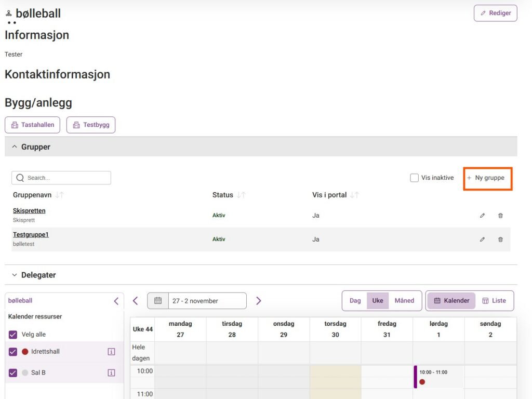
Task: Delete the Skispretten group via trash icon
Action: click(500, 216)
